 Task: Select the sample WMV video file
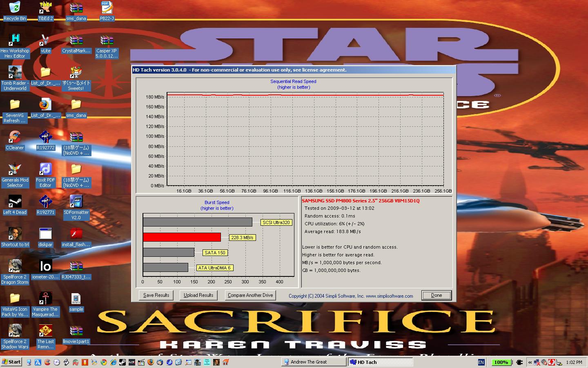tap(76, 302)
